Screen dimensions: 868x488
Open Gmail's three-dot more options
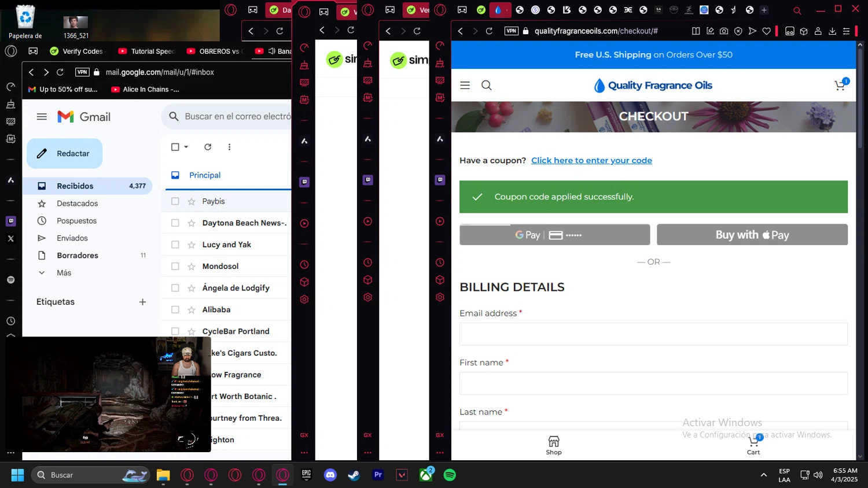[229, 147]
